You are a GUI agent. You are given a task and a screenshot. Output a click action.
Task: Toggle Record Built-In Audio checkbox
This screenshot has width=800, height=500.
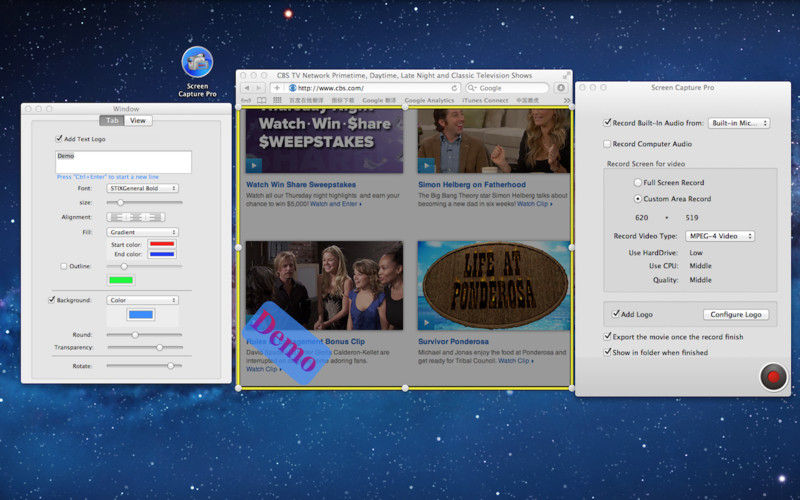click(x=607, y=122)
